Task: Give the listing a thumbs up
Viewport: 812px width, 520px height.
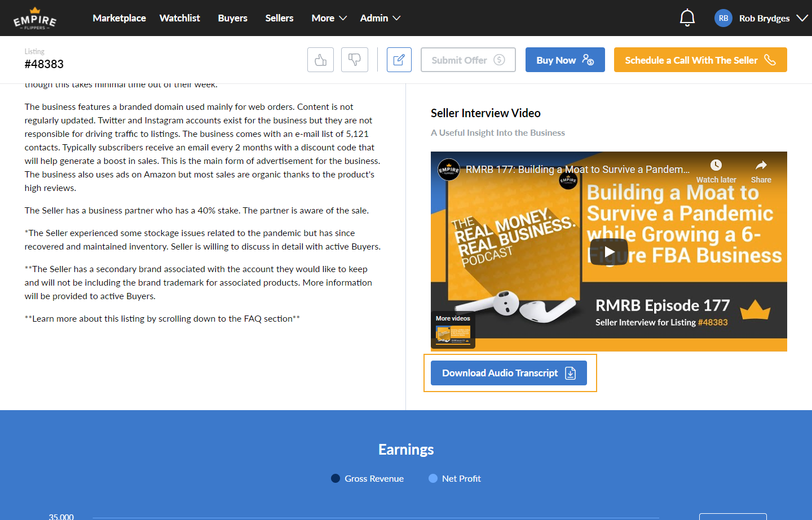Action: click(320, 60)
